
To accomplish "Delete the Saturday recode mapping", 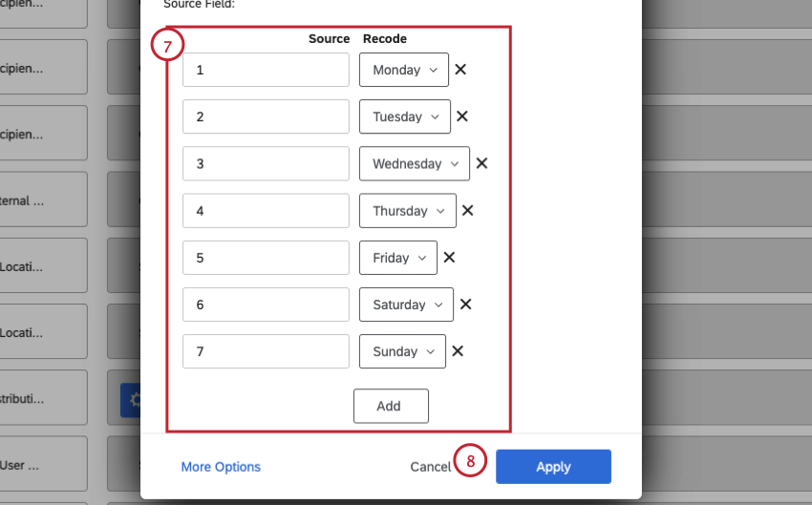I will 466,305.
